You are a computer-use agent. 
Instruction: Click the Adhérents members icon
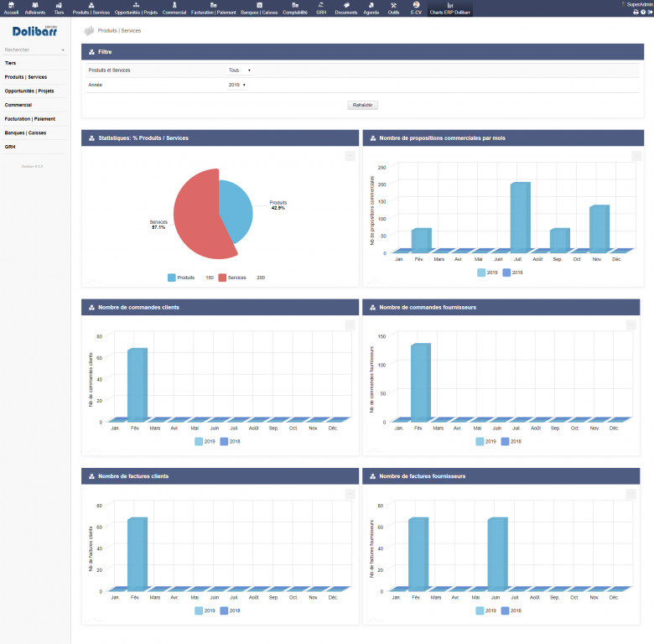[35, 6]
